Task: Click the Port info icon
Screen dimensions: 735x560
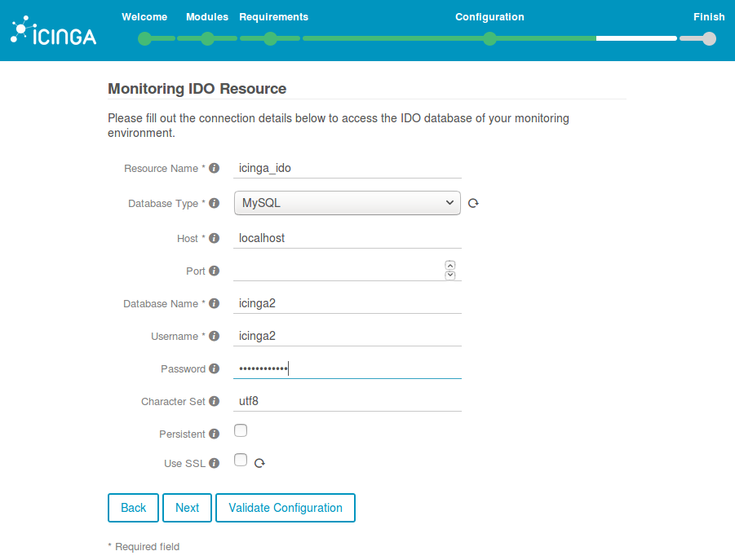Action: tap(215, 271)
